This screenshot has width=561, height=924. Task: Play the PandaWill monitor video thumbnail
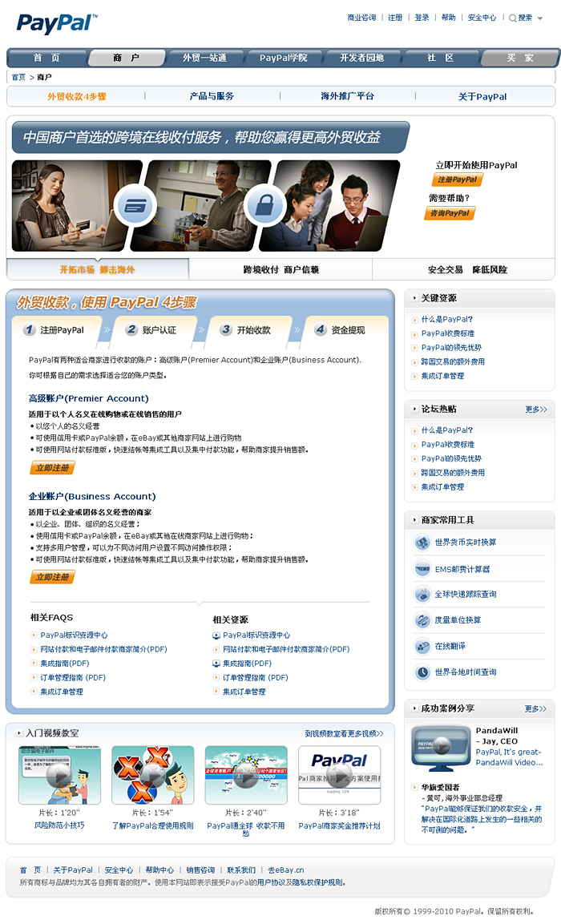(440, 748)
